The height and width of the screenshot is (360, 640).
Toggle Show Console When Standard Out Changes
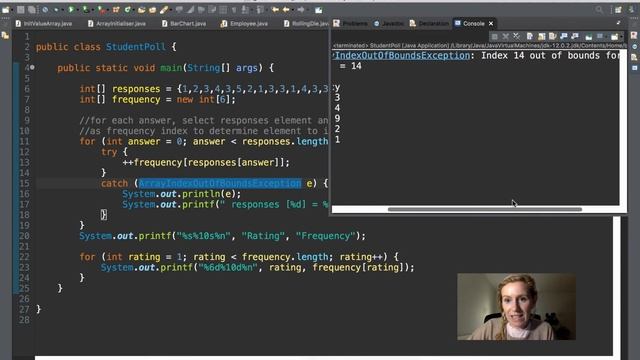pyautogui.click(x=564, y=37)
